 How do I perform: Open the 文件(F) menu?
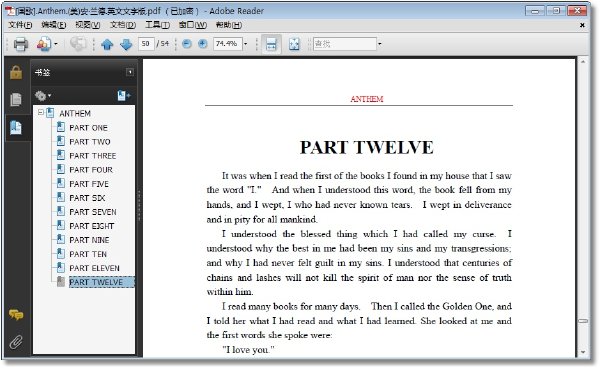coord(20,25)
